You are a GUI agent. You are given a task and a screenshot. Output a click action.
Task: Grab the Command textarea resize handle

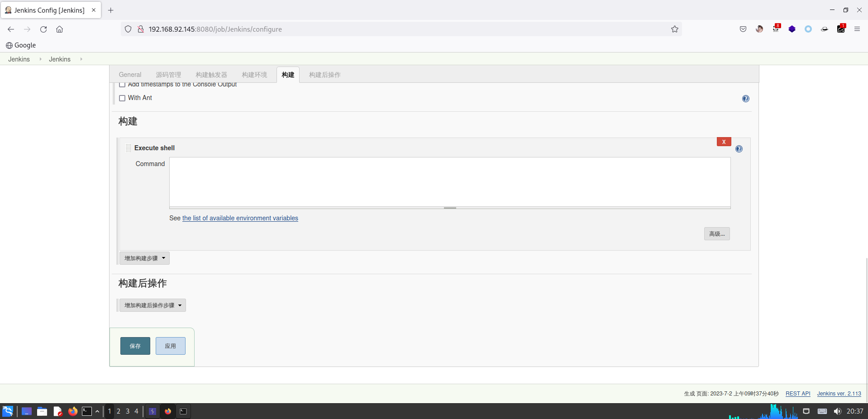point(450,208)
